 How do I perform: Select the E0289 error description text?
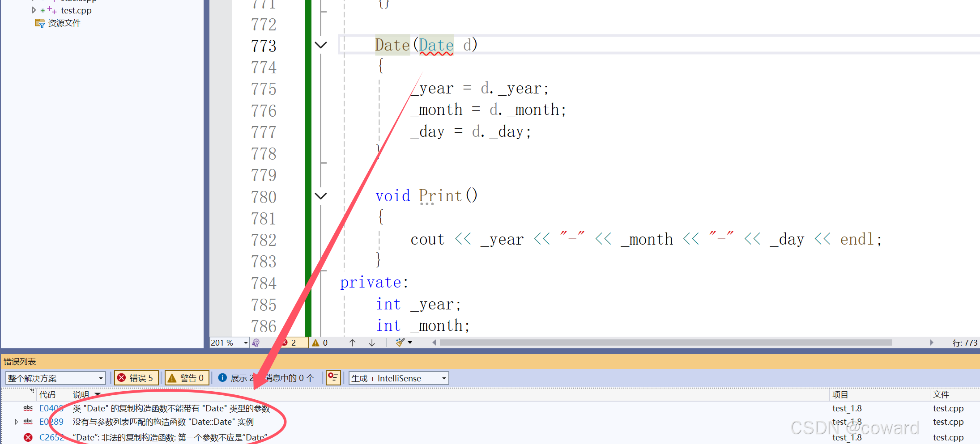point(163,422)
